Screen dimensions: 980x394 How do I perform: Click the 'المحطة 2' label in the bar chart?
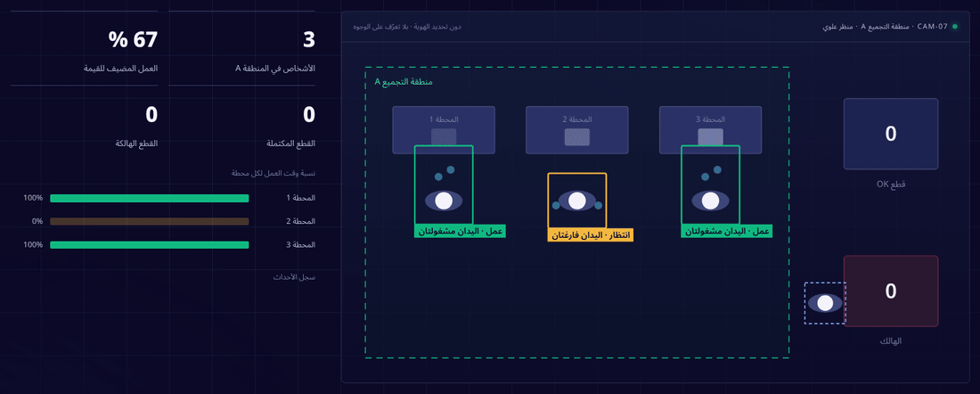pos(300,221)
